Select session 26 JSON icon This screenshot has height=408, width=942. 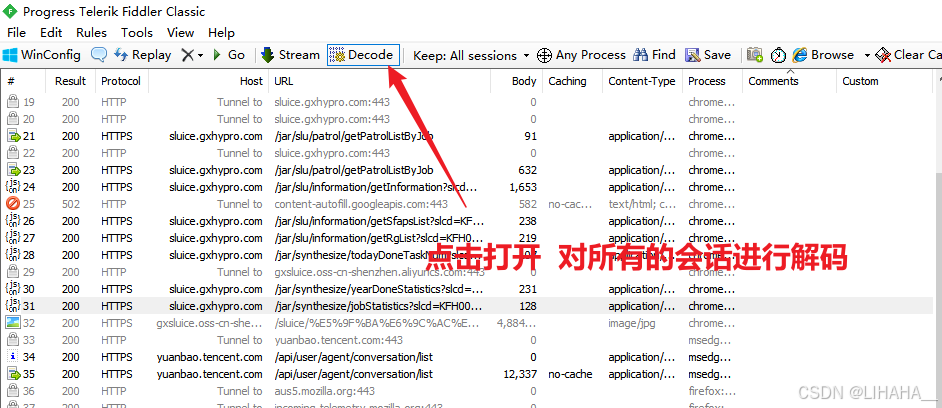[13, 221]
